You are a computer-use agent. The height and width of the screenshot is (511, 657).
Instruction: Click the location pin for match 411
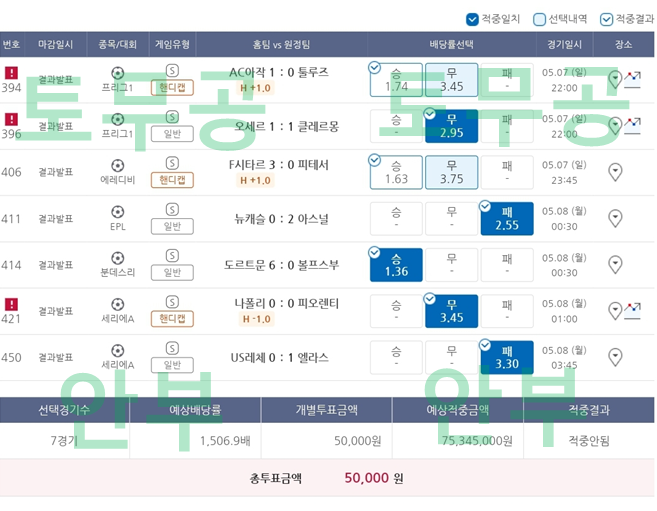[x=615, y=218]
